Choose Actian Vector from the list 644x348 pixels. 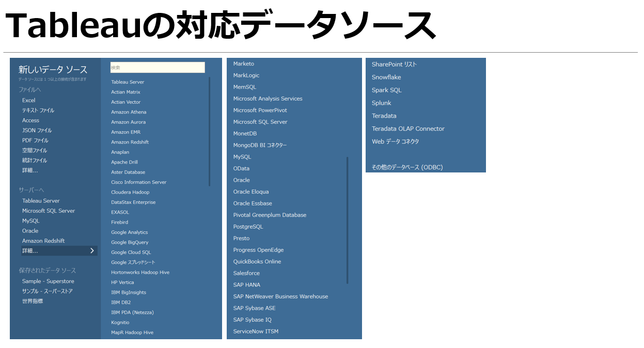point(126,102)
